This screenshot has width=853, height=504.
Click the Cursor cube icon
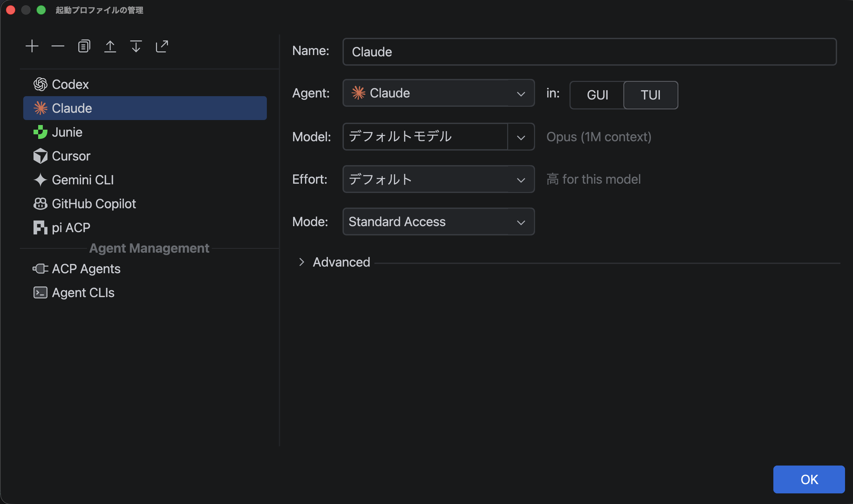pyautogui.click(x=40, y=156)
